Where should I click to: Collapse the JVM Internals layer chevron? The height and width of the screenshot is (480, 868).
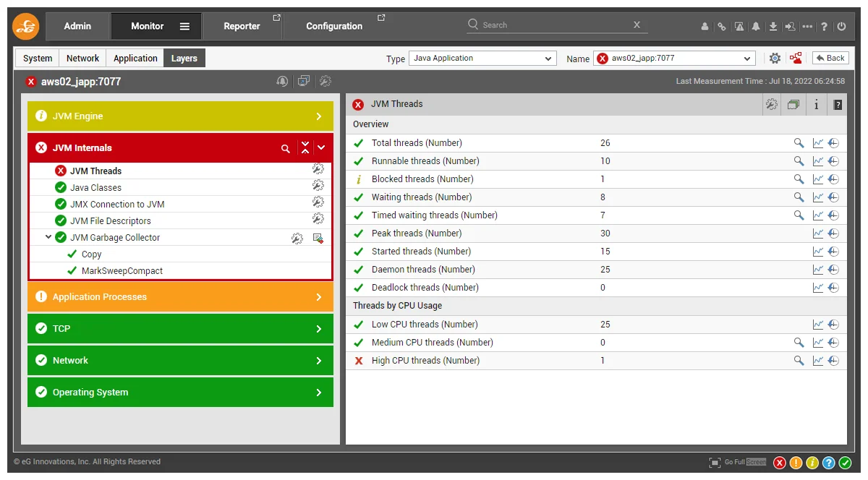click(x=321, y=148)
